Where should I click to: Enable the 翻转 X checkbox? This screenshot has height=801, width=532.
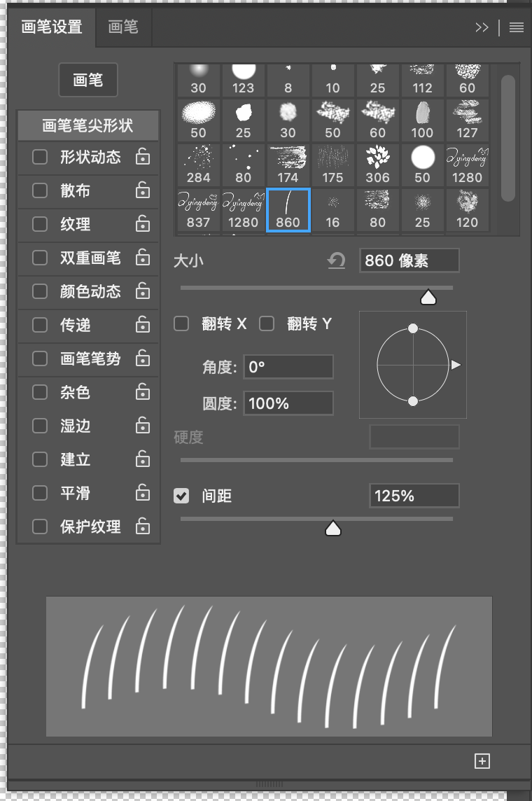181,323
